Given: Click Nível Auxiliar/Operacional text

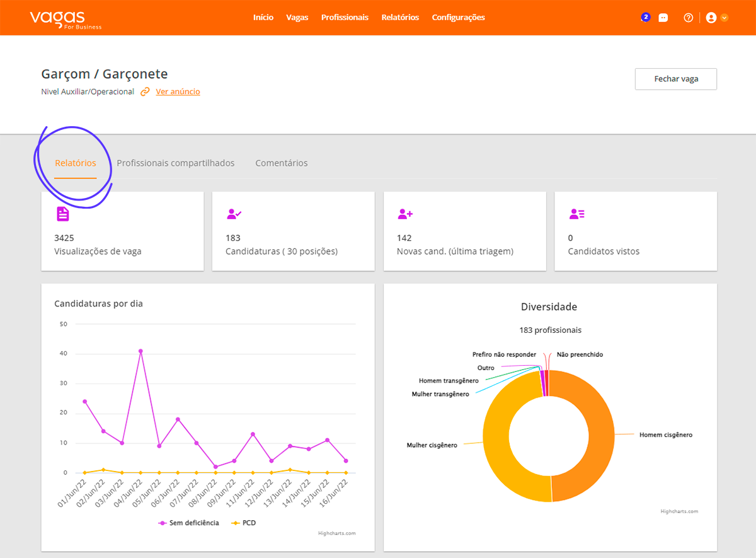Looking at the screenshot, I should pyautogui.click(x=88, y=91).
